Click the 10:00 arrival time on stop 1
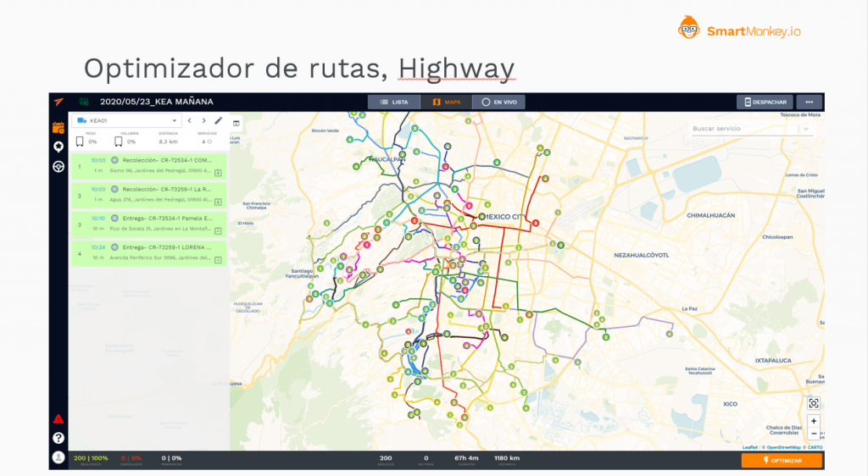This screenshot has height=476, width=868. [98, 160]
